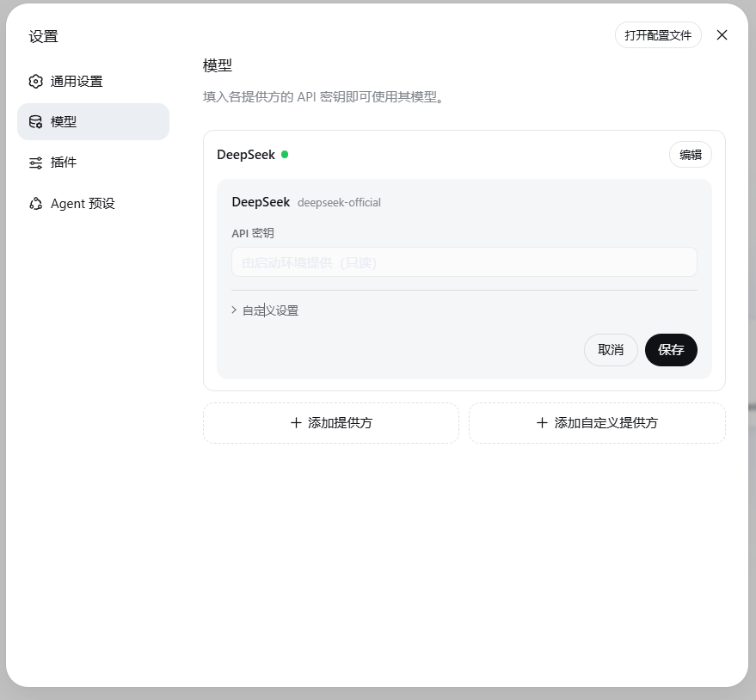Click plus icon in 添加自定义提供方 card
Screen dimensions: 756x700
pos(542,423)
